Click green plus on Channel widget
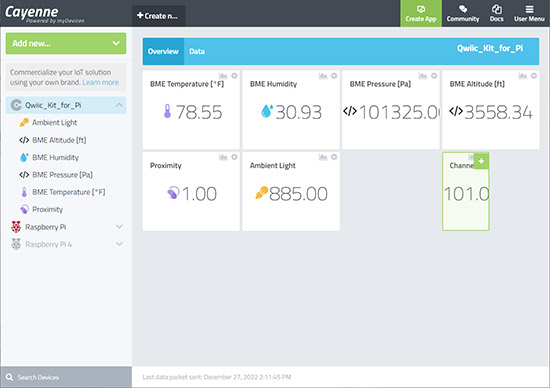550x388 pixels. [481, 161]
